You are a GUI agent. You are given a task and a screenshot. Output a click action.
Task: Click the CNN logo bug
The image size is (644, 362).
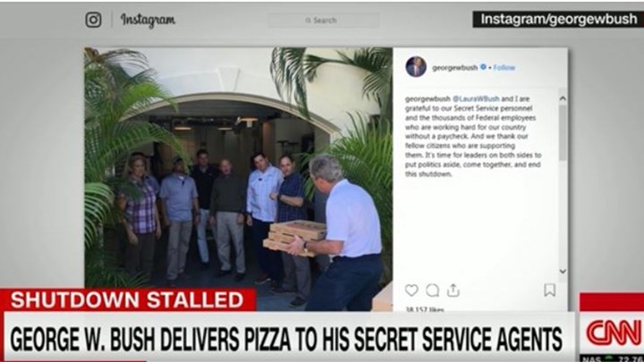click(x=614, y=333)
